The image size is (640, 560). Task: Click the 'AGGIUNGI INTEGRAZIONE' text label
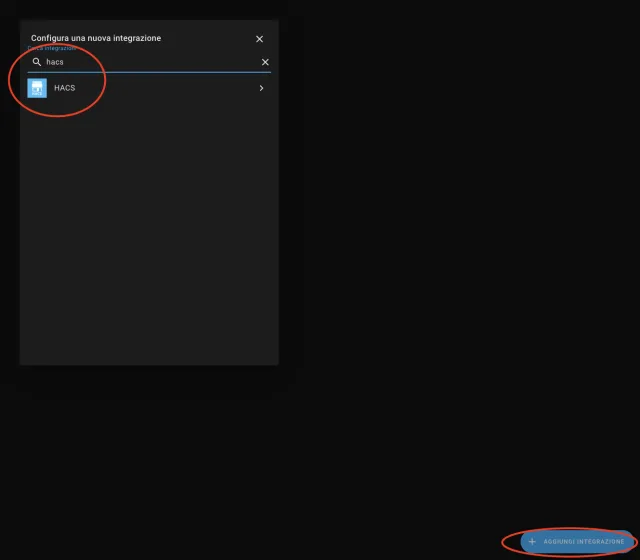point(584,542)
